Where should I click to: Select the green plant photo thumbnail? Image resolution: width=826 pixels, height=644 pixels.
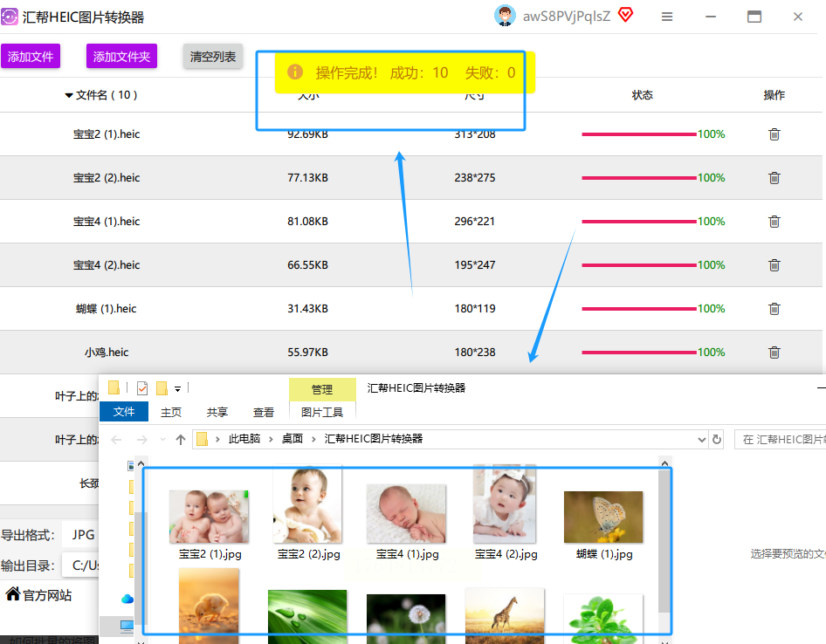click(603, 619)
